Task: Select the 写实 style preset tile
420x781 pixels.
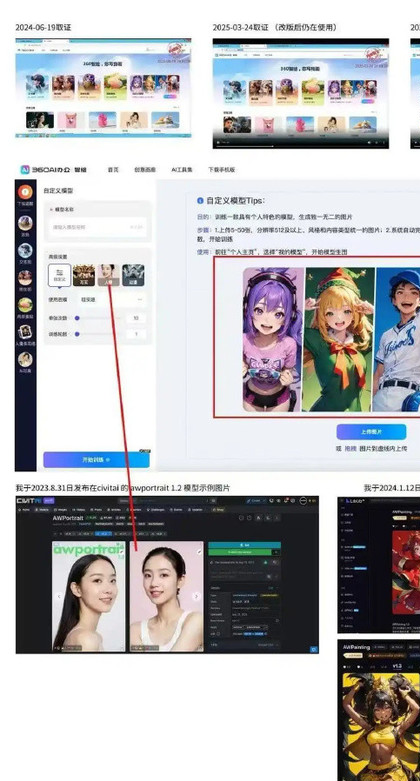Action: [x=84, y=275]
